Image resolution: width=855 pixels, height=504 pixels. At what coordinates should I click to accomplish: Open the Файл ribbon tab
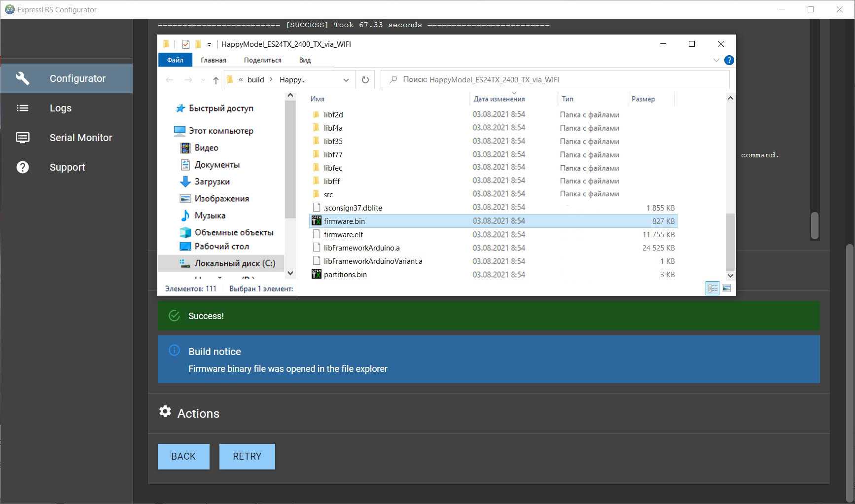coord(175,60)
